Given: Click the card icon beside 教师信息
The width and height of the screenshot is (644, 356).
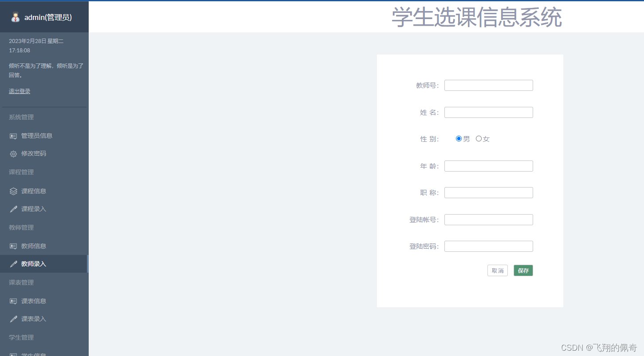Looking at the screenshot, I should click(13, 246).
